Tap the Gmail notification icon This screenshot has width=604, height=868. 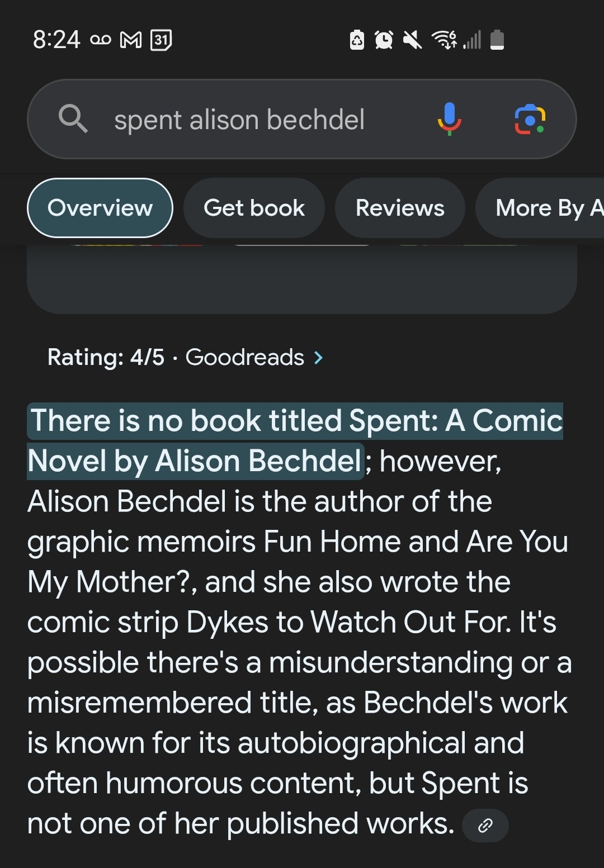pos(131,40)
